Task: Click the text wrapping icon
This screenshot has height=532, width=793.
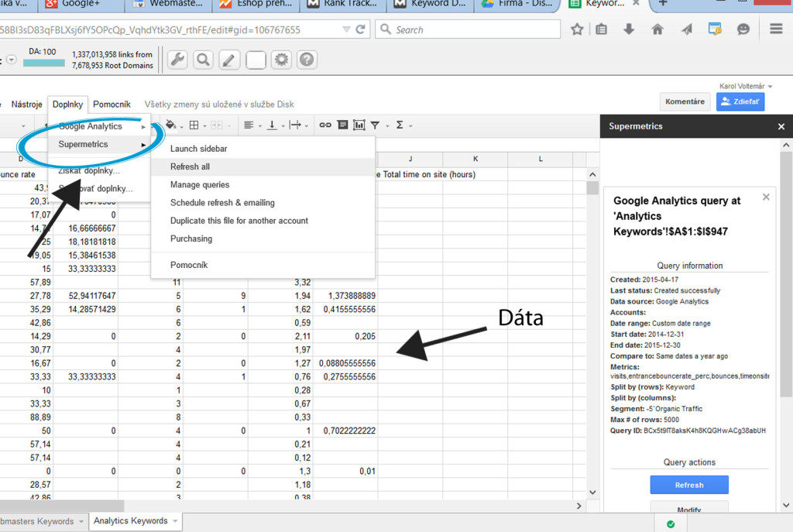Action: (x=295, y=125)
